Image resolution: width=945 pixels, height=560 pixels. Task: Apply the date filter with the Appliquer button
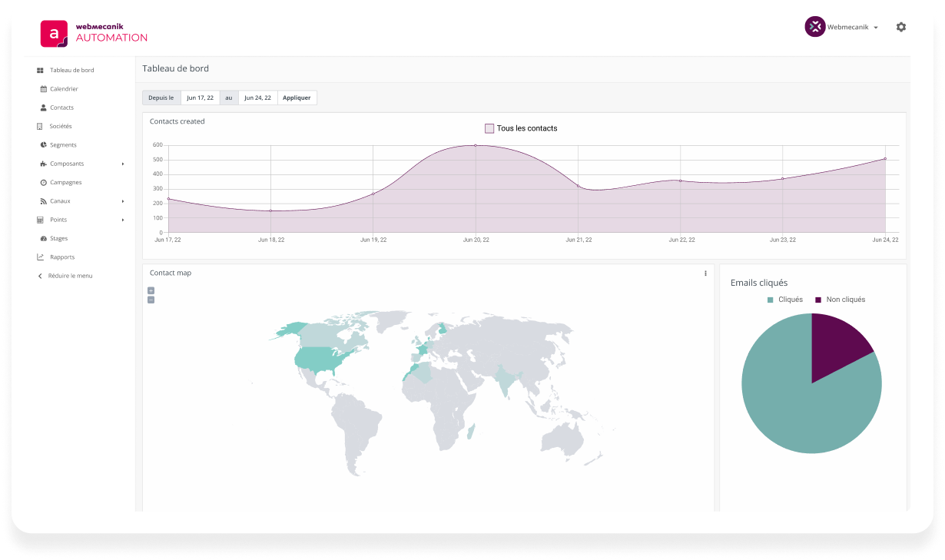[x=297, y=98]
